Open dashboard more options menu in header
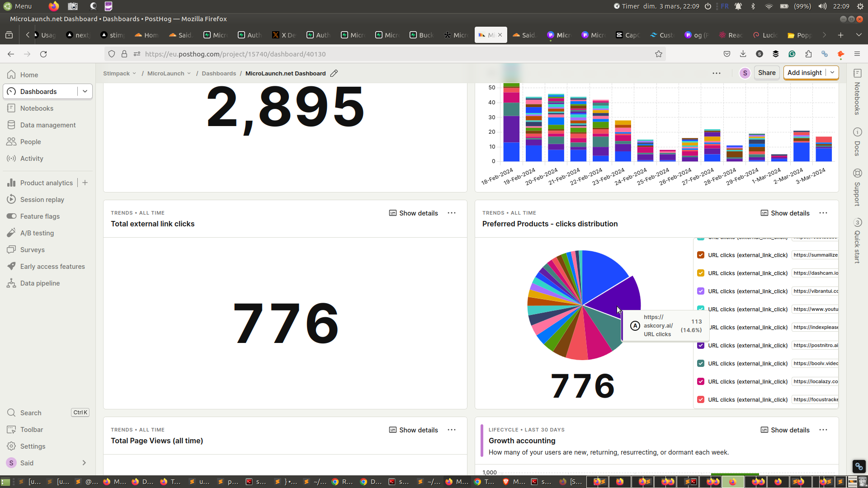868x488 pixels. (717, 73)
